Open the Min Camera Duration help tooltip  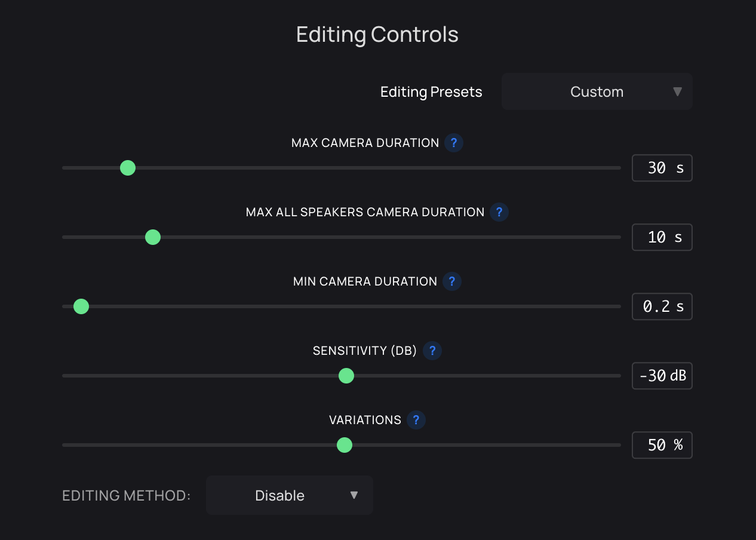(x=452, y=281)
